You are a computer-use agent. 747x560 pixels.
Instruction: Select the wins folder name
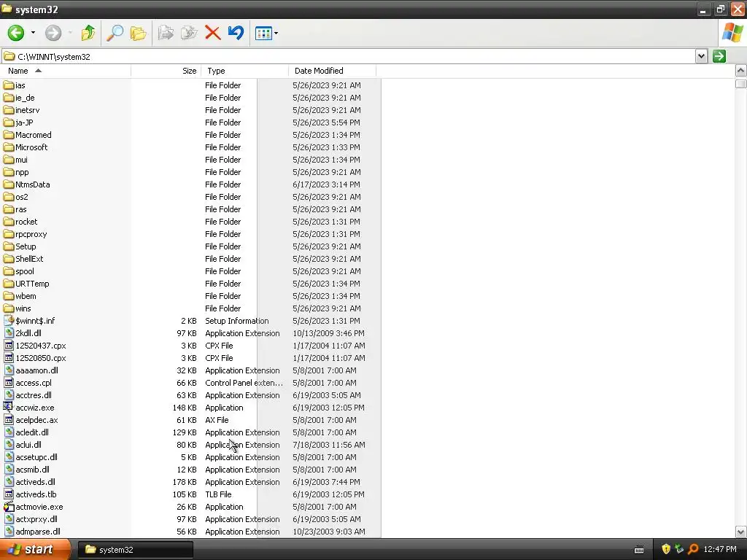23,308
